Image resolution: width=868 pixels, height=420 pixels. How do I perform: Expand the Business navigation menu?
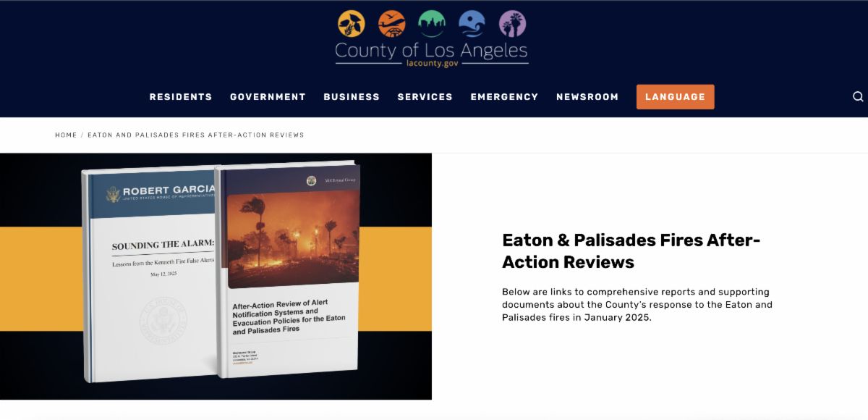352,97
